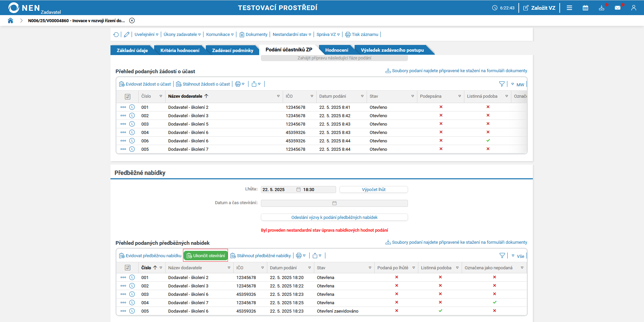Image resolution: width=644 pixels, height=322 pixels.
Task: Click the Výpočet lhůt button
Action: coord(373,189)
